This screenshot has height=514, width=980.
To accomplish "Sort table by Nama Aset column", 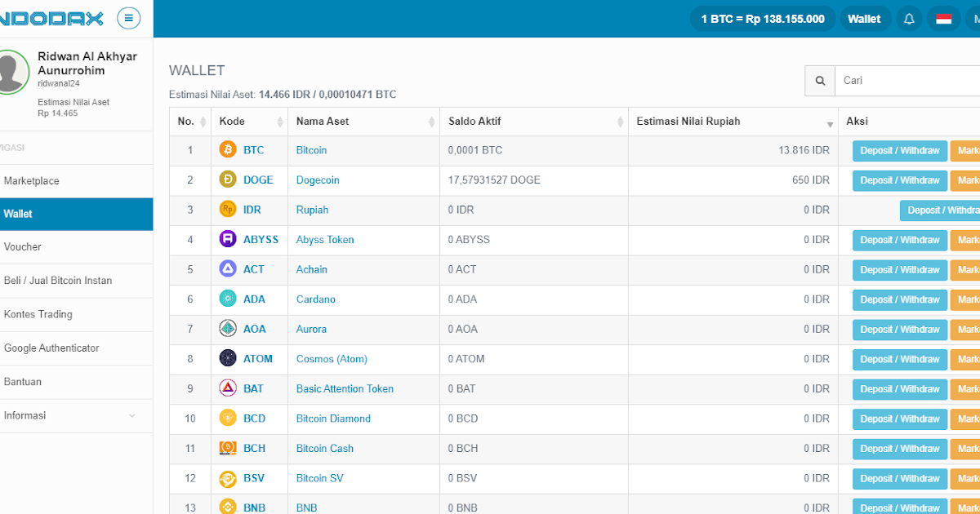I will point(363,122).
